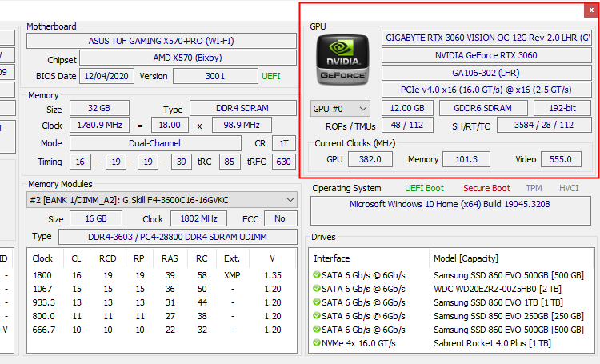Click the Secure Boot status label

[x=486, y=188]
